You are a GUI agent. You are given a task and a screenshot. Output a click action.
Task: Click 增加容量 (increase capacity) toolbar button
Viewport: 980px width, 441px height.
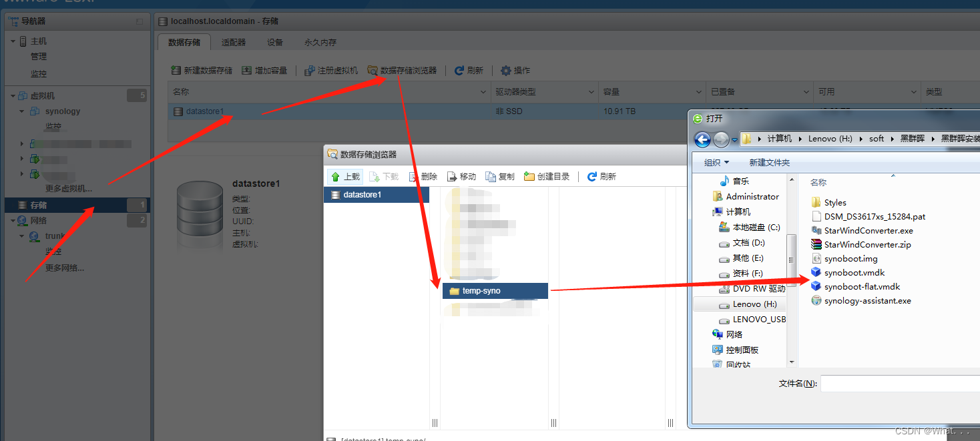[x=264, y=70]
